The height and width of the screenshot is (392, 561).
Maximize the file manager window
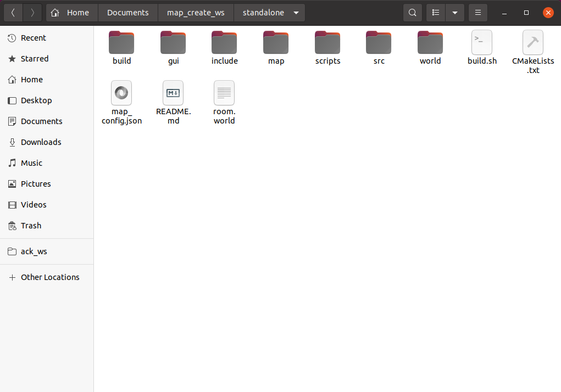(526, 13)
